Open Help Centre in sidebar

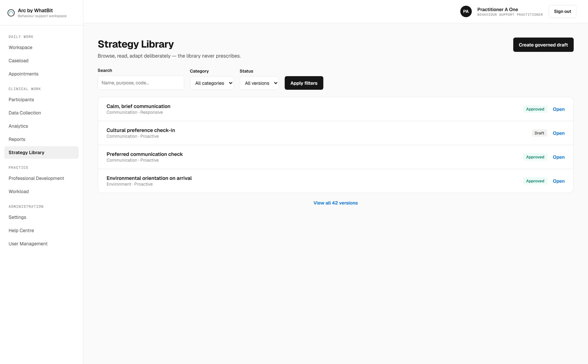click(x=41, y=230)
